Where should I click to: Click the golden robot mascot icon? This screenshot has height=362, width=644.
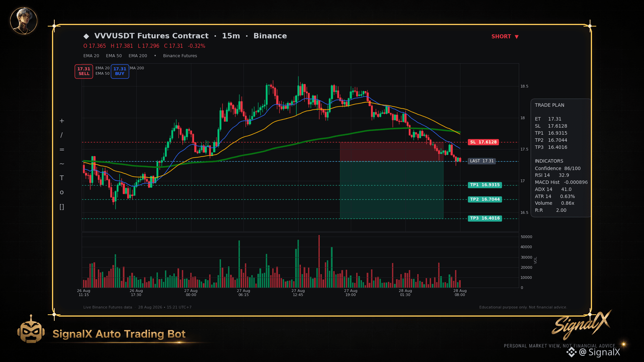(x=31, y=330)
